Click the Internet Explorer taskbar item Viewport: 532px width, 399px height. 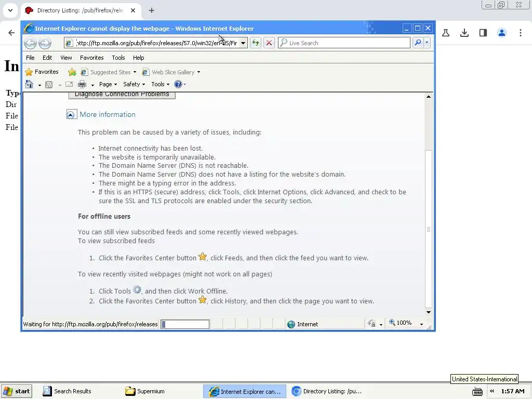click(x=245, y=391)
